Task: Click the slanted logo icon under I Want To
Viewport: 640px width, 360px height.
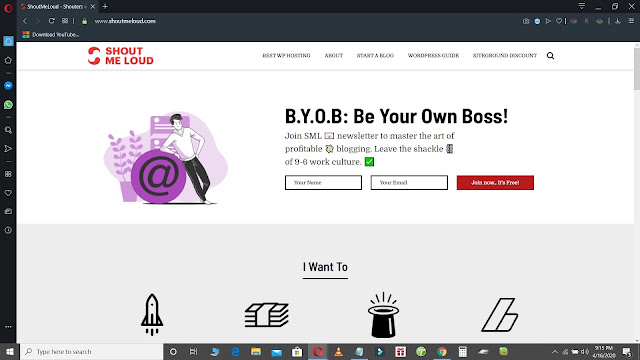Action: (500, 315)
